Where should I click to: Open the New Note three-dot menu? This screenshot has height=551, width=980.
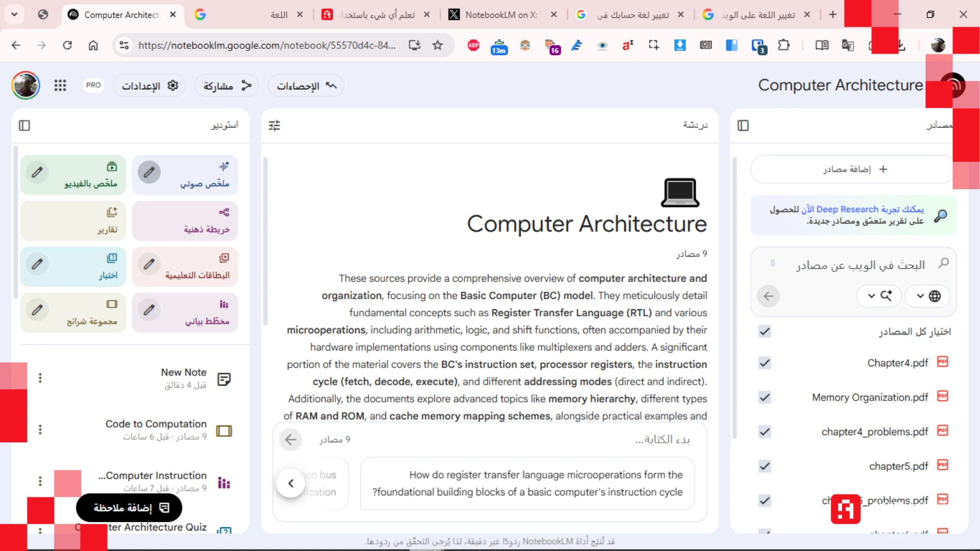tap(40, 378)
